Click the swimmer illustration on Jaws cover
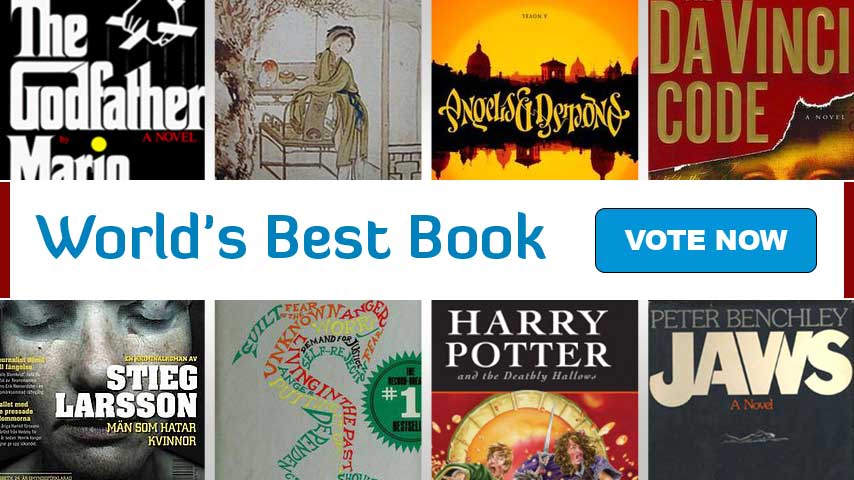 pyautogui.click(x=754, y=436)
